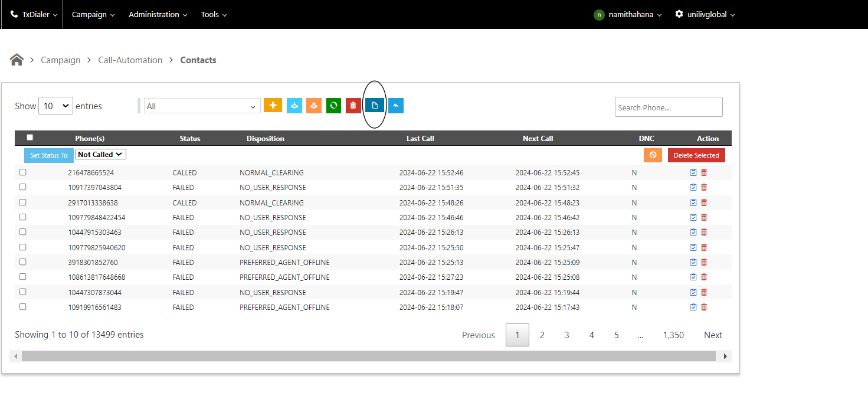Open the home icon in breadcrumb
The height and width of the screenshot is (412, 868).
[x=17, y=60]
